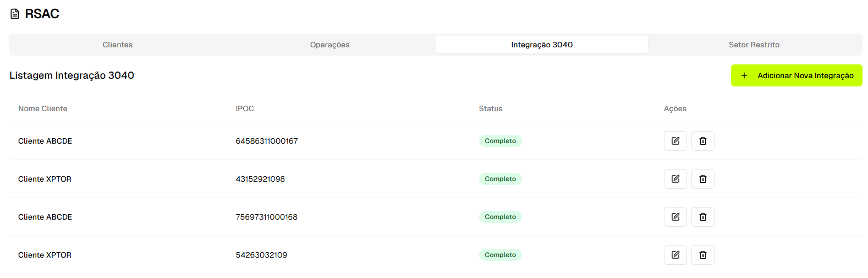Edit the integration with IPOC 64586311000167
The width and height of the screenshot is (868, 278).
pos(675,141)
